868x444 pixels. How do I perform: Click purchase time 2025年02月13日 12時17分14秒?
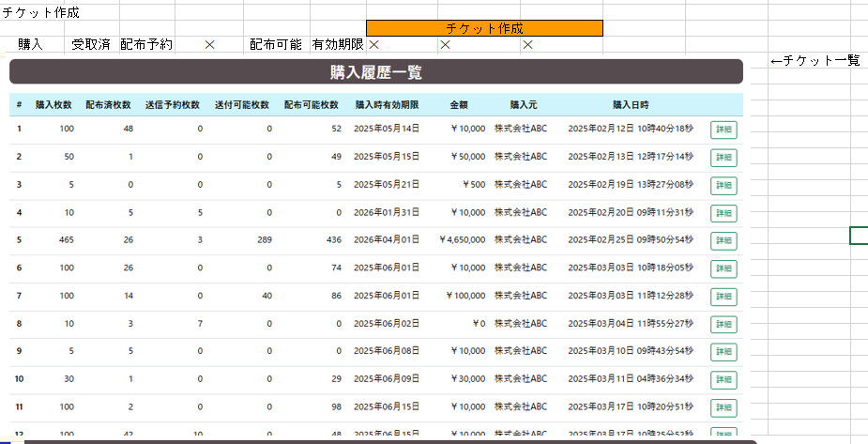pos(631,156)
